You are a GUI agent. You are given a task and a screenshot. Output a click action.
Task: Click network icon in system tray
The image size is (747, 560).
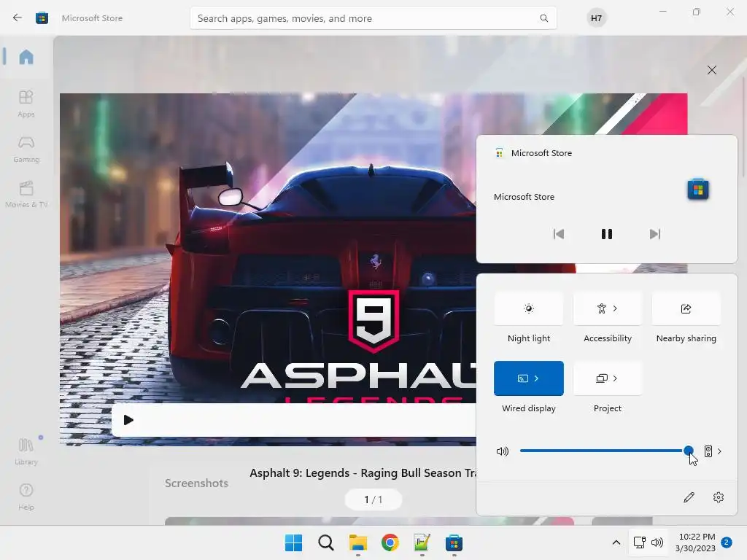point(639,542)
